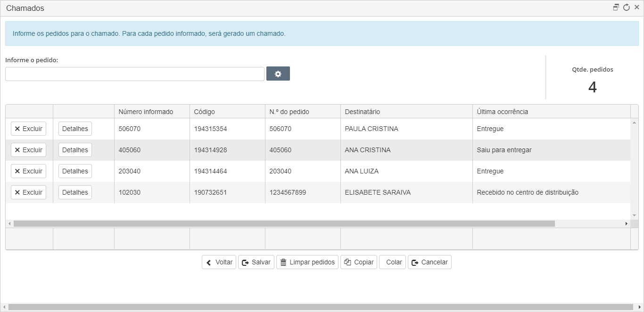
Task: Click the table vertical scroll up arrow
Action: pos(635,123)
